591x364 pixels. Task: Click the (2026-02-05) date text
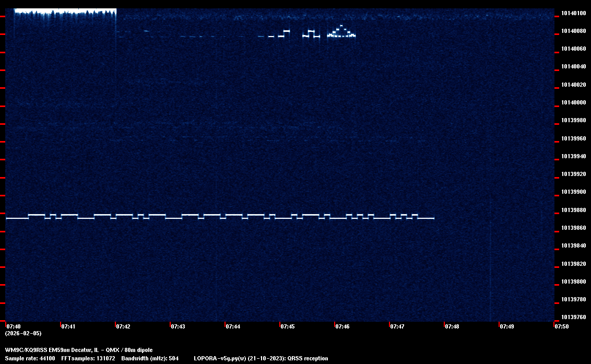tap(23, 333)
